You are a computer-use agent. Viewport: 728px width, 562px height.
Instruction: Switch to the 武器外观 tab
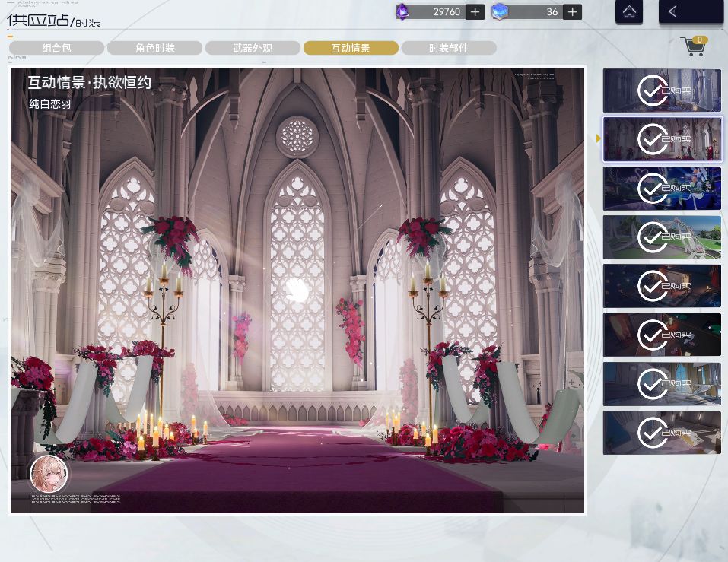[253, 48]
